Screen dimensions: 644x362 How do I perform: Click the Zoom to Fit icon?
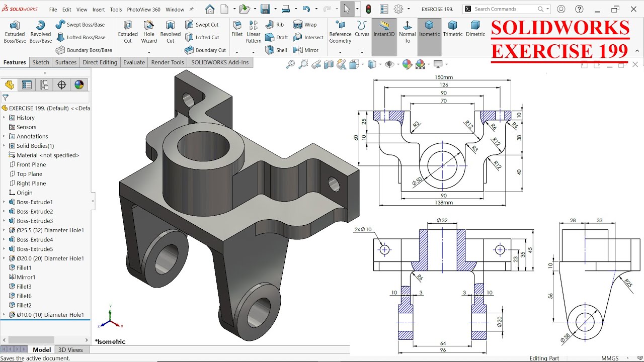coord(290,64)
